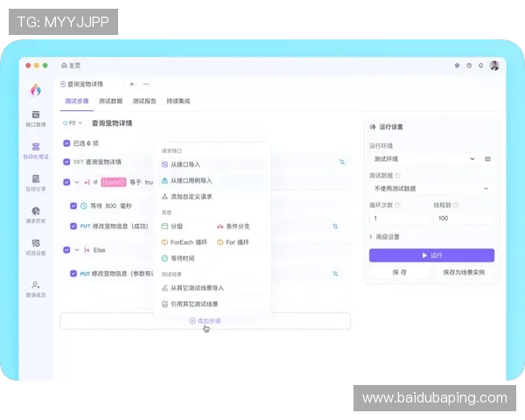Open the 在线分享 sidebar section
525x420 pixels.
[x=36, y=183]
